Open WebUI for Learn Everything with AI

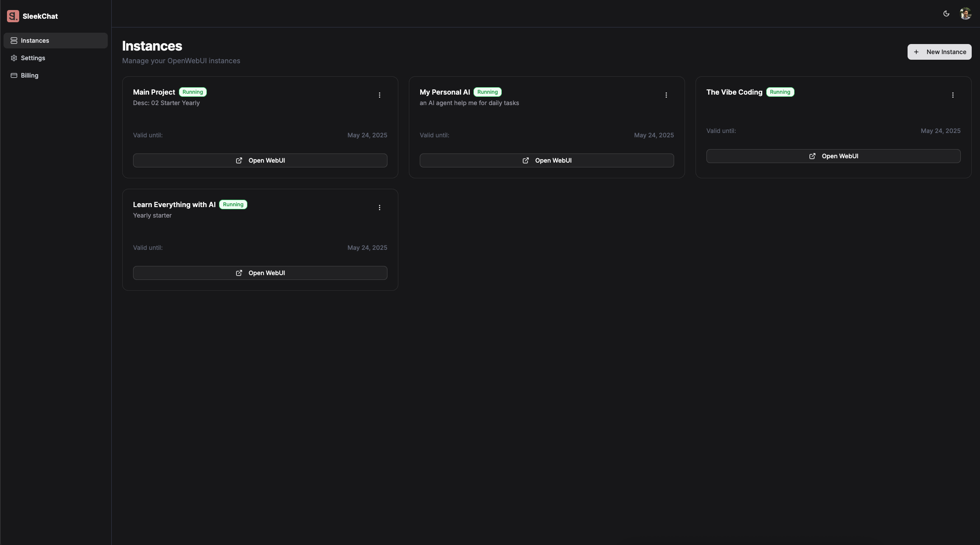pos(260,273)
